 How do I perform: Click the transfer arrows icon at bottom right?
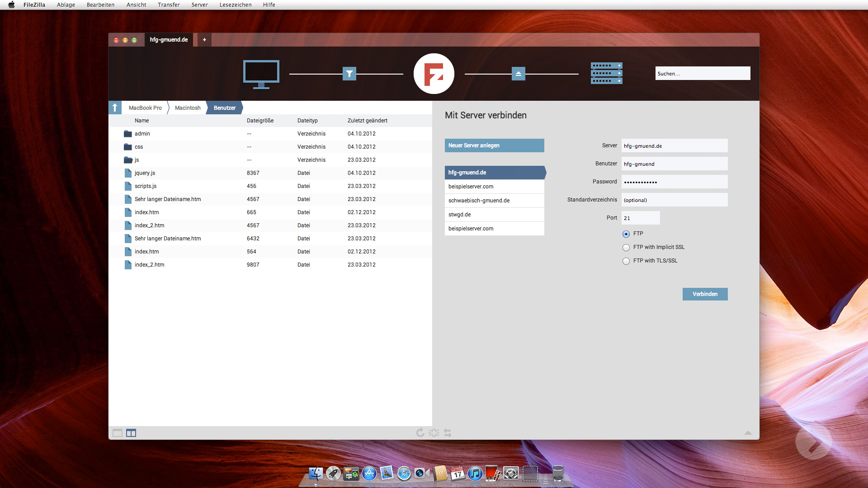click(x=447, y=432)
